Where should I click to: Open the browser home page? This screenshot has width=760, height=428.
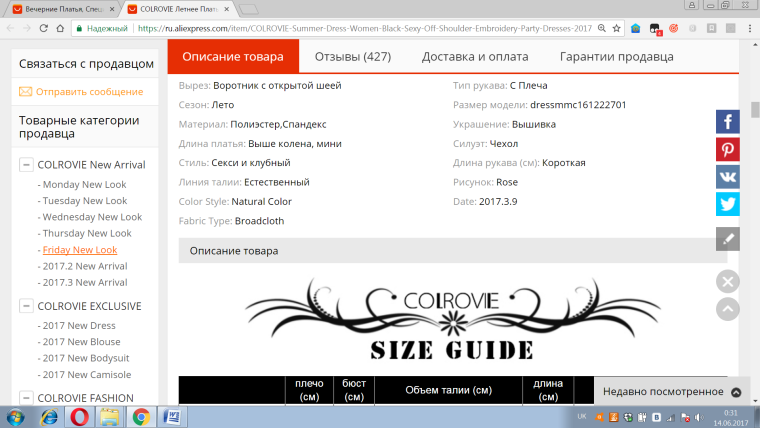coord(60,29)
